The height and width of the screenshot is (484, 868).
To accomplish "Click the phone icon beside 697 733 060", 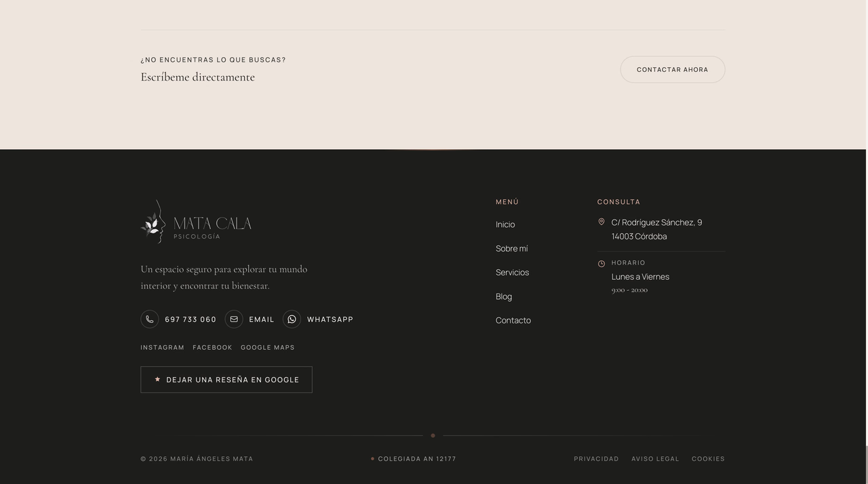I will 149,319.
